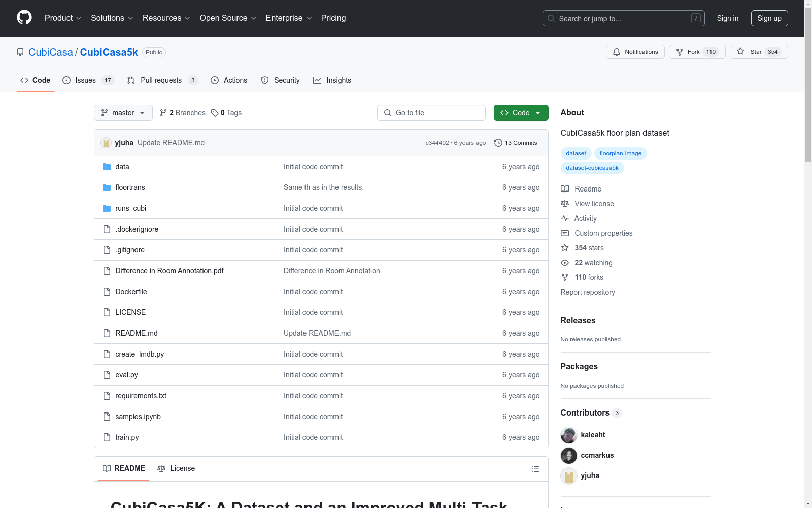
Task: Open eval.py file
Action: [x=126, y=375]
